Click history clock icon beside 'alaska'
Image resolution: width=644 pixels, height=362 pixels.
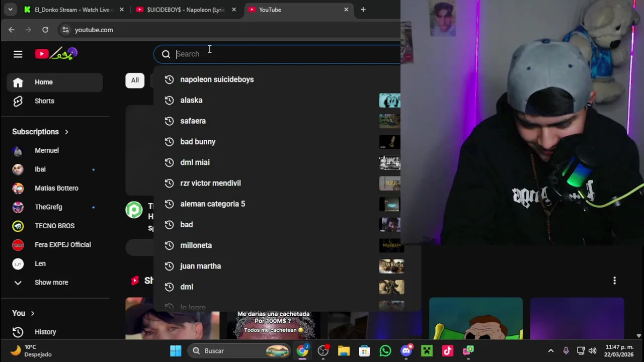(169, 100)
